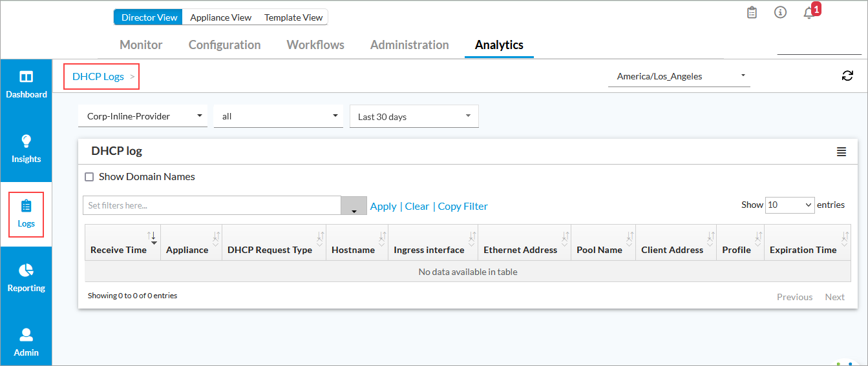
Task: Enable Show Domain Names checkbox
Action: (x=90, y=177)
